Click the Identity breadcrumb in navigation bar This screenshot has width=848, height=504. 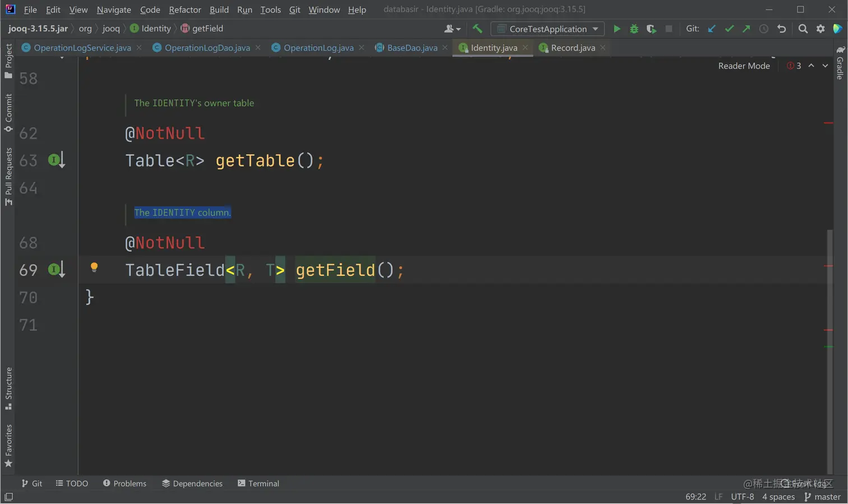(x=150, y=29)
